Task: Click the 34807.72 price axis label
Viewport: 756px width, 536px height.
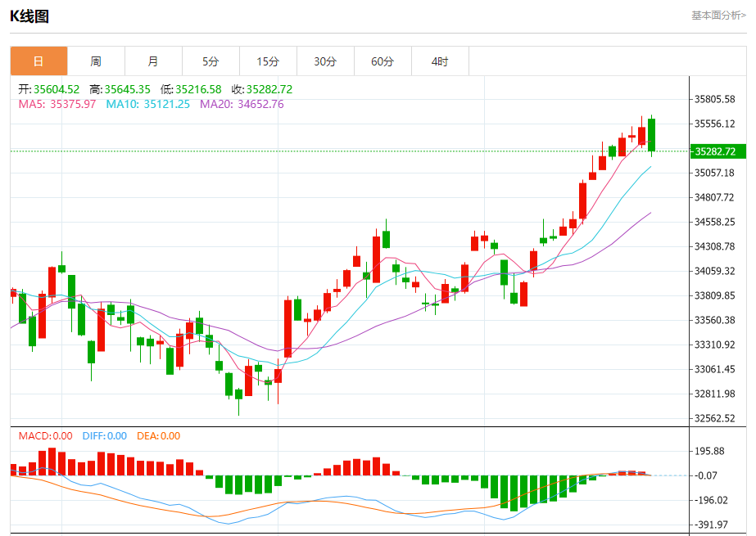Action: pos(714,197)
